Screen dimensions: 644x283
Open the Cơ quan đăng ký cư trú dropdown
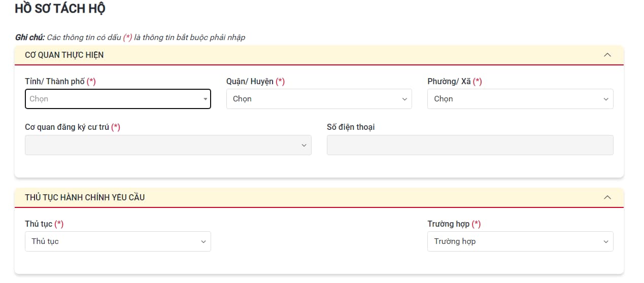click(162, 145)
